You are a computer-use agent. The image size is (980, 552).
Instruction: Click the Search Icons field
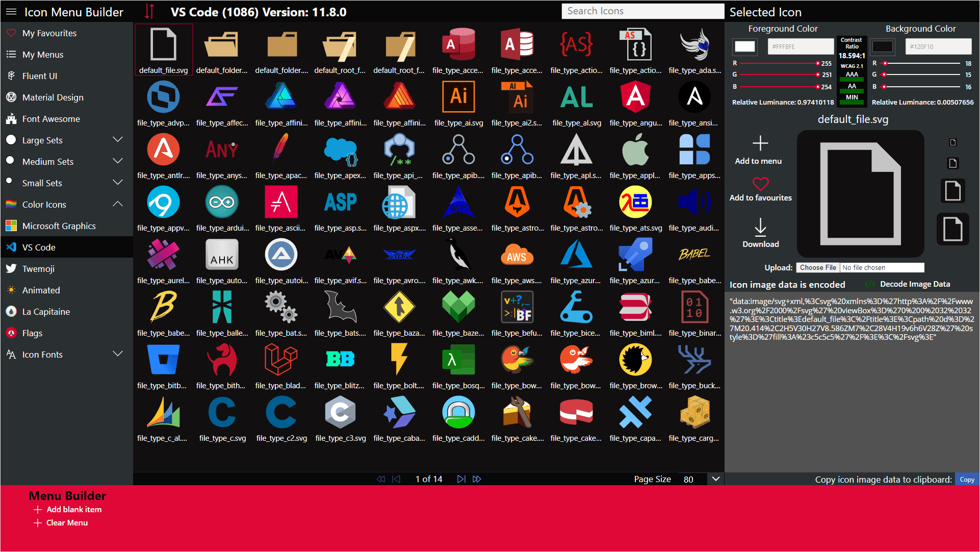coord(642,11)
